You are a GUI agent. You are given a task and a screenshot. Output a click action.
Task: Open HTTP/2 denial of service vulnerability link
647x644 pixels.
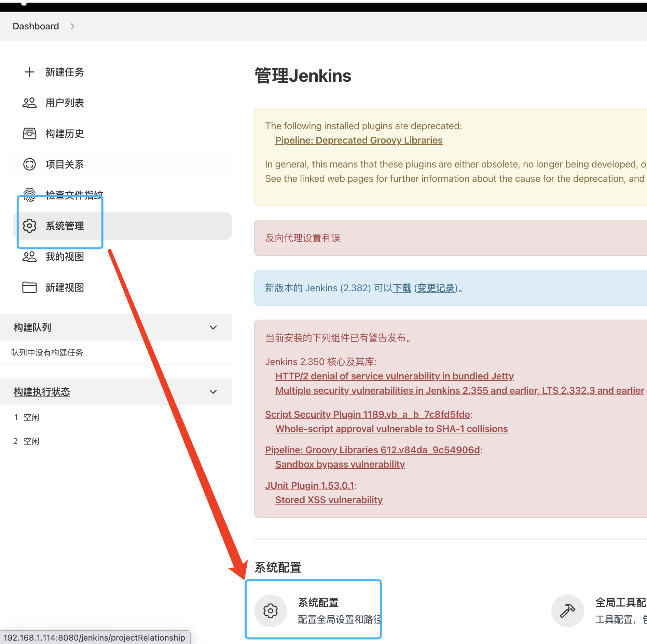(394, 376)
